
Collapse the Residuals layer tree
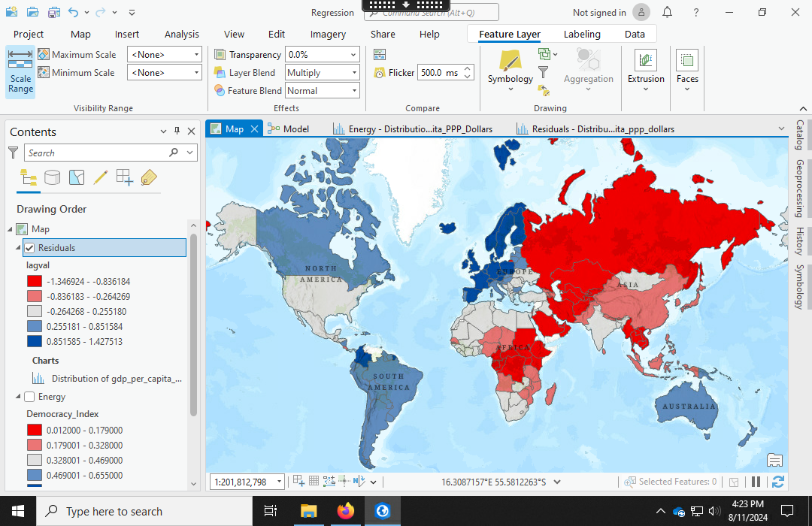18,248
